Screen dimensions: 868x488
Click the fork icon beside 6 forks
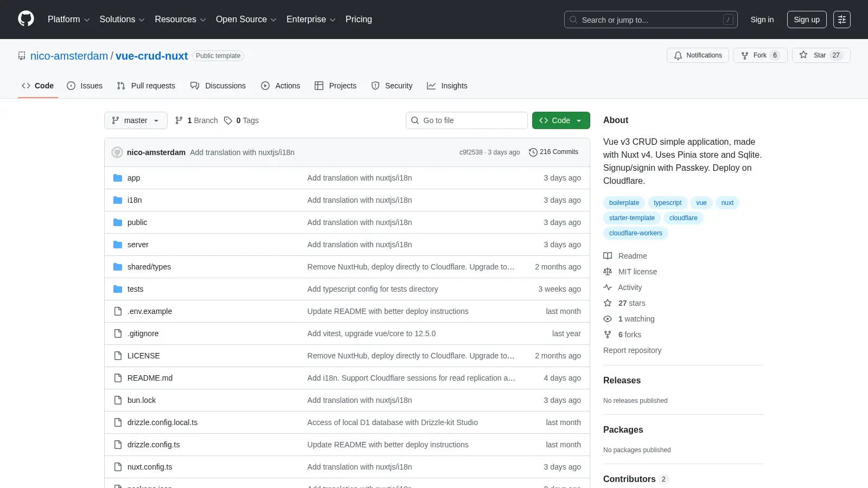(608, 335)
